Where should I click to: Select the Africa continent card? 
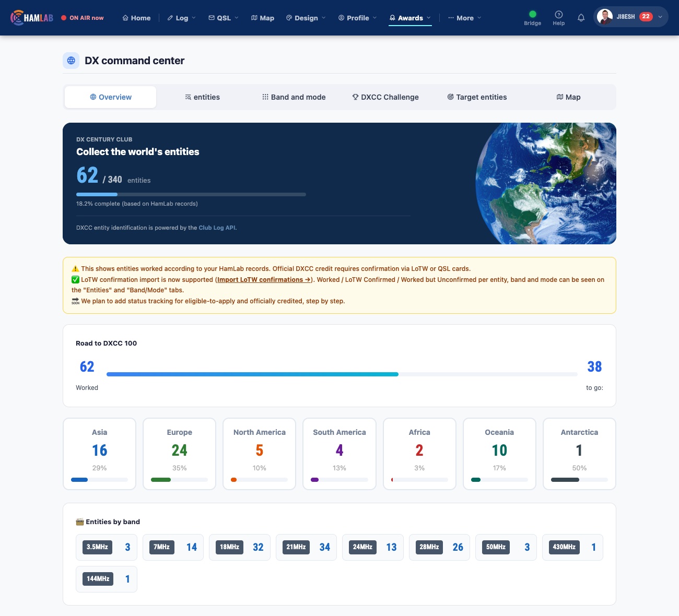coord(419,454)
